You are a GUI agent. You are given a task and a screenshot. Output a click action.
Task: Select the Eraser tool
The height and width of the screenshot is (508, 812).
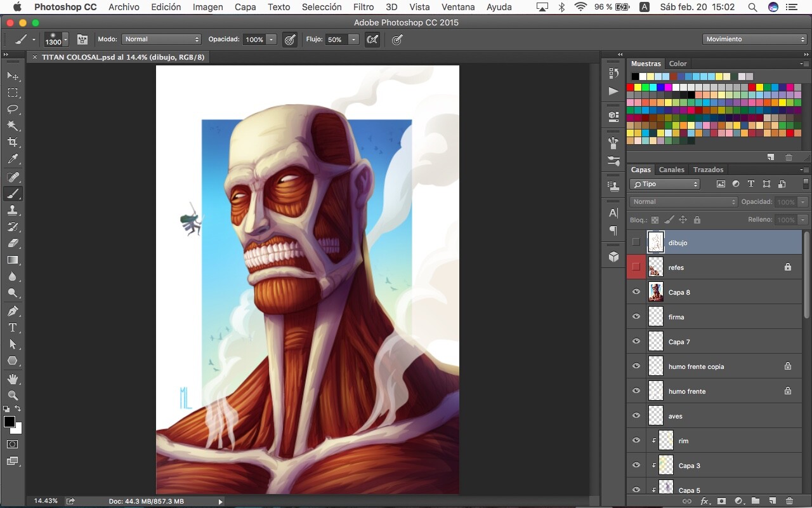pos(13,243)
